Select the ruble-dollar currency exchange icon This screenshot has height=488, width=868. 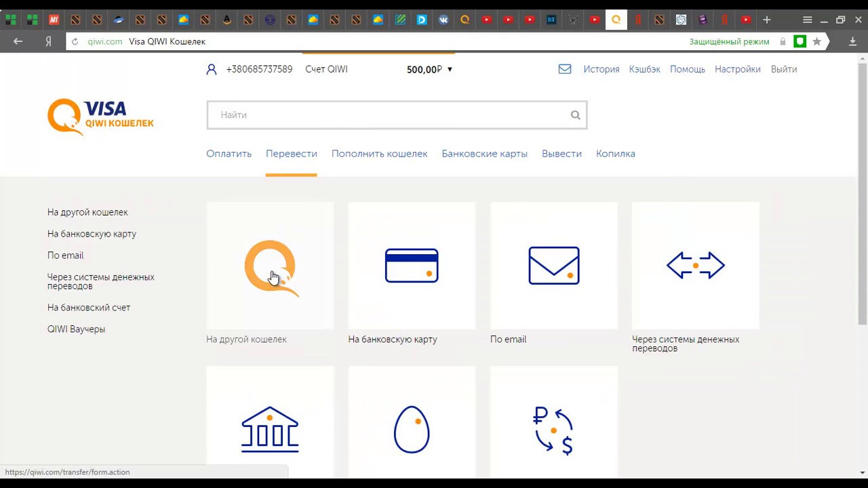[554, 430]
